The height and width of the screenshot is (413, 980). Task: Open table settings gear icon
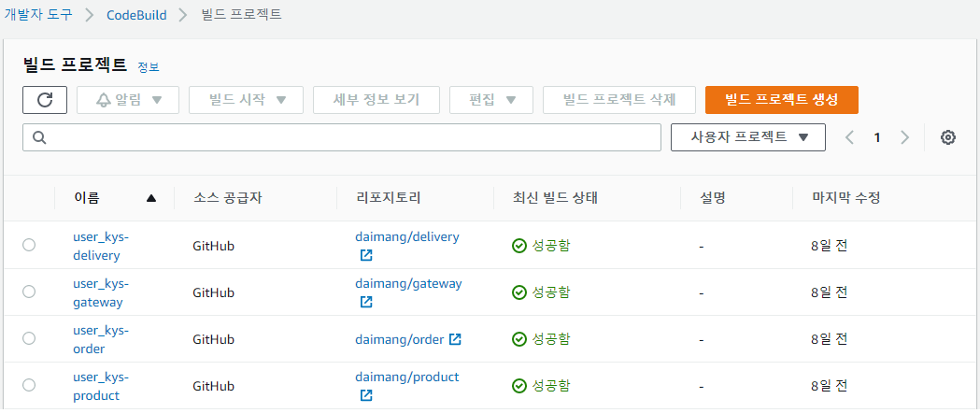[948, 137]
